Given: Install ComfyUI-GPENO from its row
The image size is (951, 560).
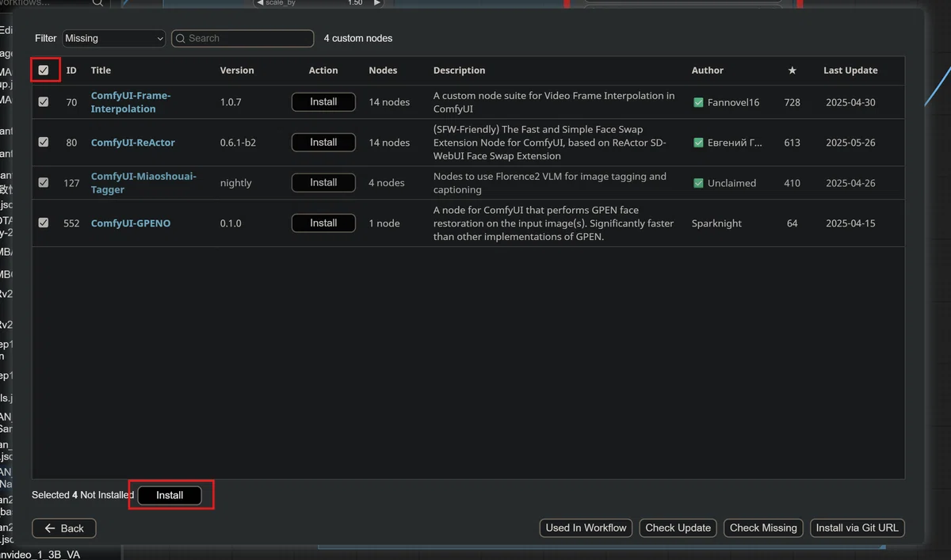Looking at the screenshot, I should [323, 223].
